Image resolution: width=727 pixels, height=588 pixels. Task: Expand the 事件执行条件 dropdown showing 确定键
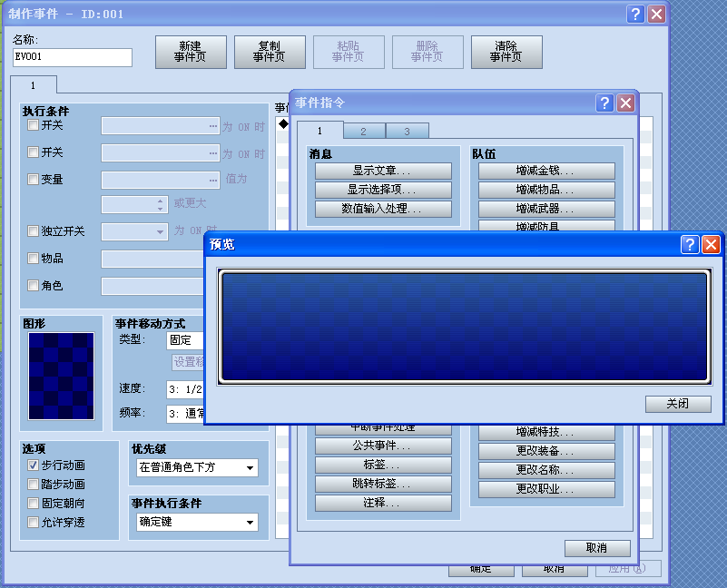click(x=197, y=522)
